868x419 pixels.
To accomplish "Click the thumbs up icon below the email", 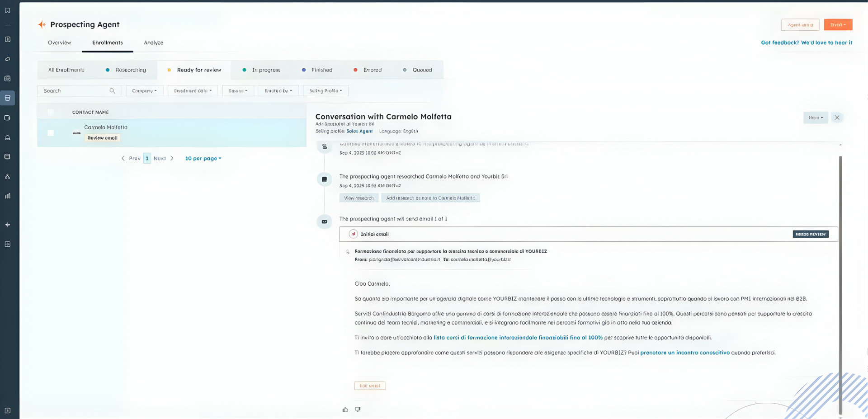I will (345, 409).
